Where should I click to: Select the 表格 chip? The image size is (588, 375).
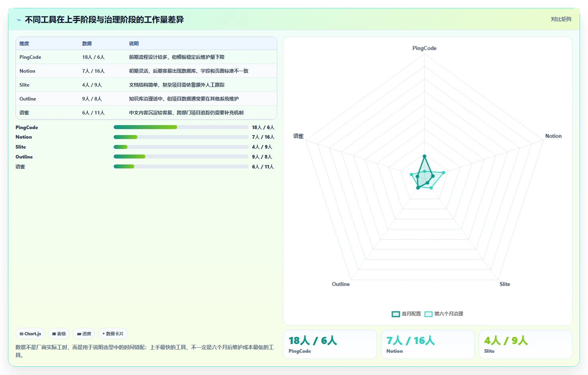tap(59, 334)
